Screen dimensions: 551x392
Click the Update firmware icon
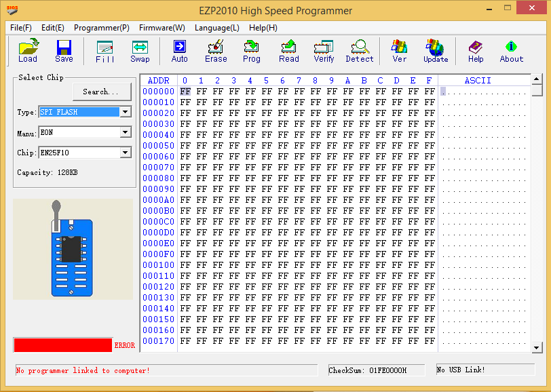click(x=436, y=52)
